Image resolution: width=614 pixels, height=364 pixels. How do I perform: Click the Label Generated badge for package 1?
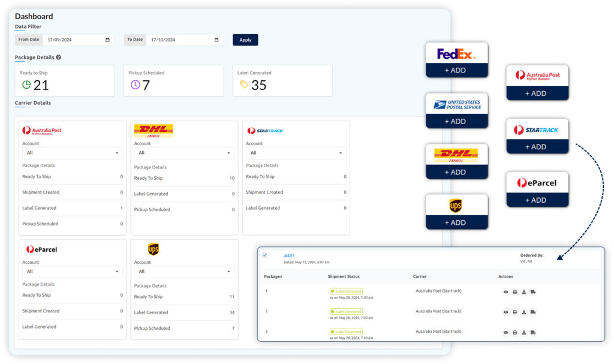347,290
